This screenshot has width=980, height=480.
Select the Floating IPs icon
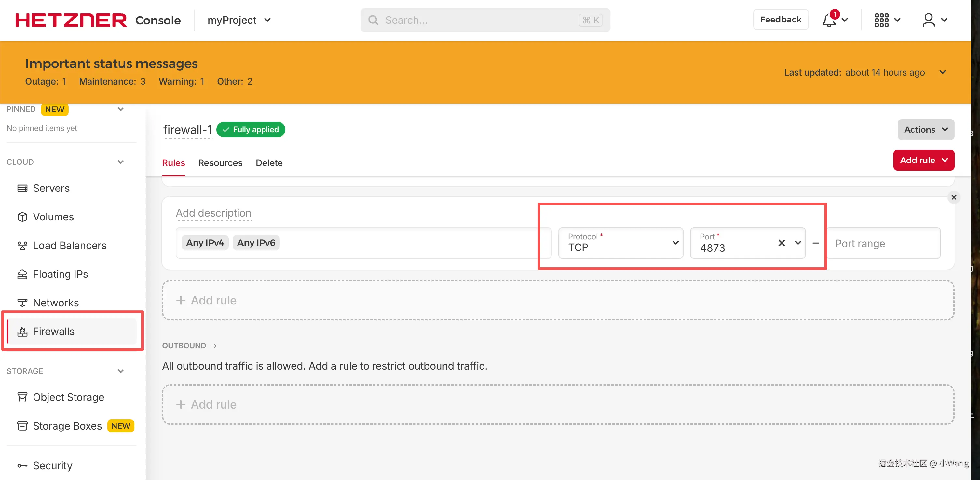[x=22, y=274]
